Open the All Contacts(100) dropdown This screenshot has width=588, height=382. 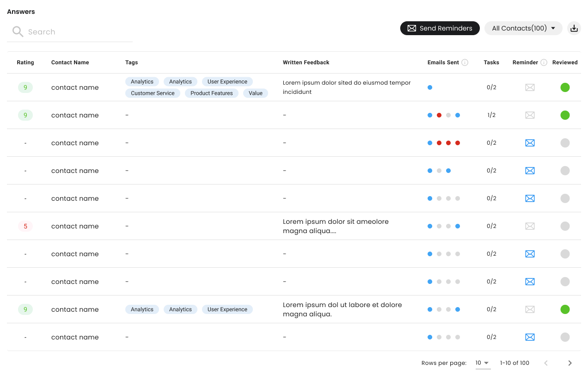point(523,28)
